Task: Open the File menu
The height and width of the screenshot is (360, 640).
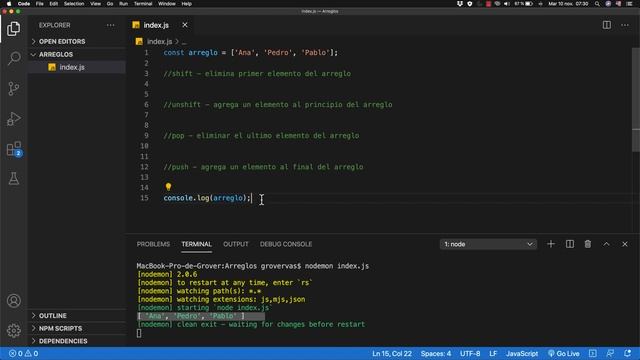Action: tap(40, 4)
